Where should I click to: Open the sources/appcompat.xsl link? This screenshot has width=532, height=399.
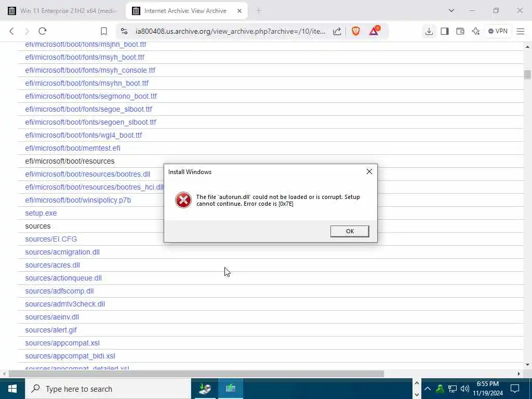[x=62, y=343]
